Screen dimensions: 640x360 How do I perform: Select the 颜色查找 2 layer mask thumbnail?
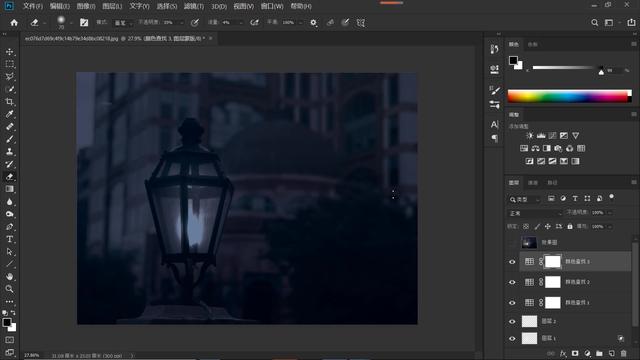553,282
